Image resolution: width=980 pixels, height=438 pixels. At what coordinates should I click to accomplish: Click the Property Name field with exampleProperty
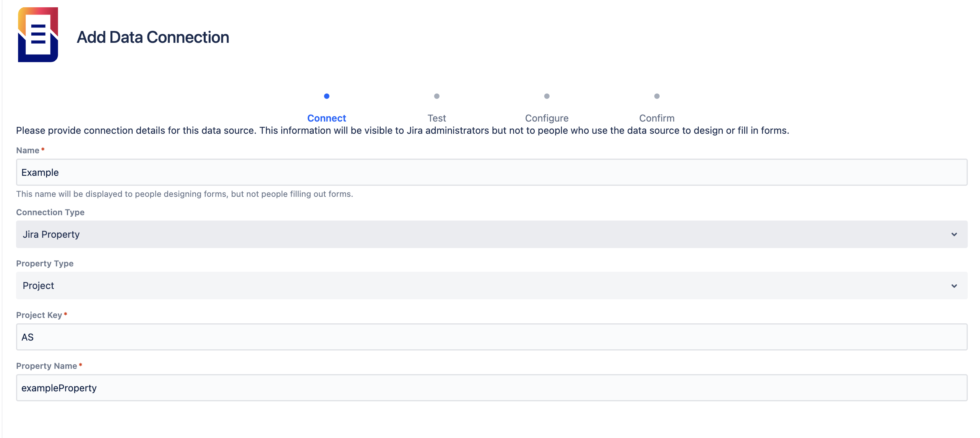tap(492, 388)
